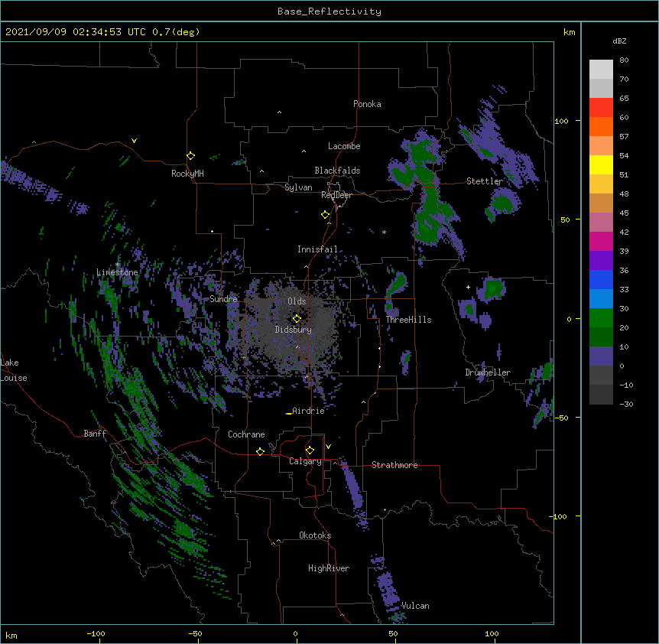The height and width of the screenshot is (644, 659).
Task: Click the Sylvan label
Action: 298,187
